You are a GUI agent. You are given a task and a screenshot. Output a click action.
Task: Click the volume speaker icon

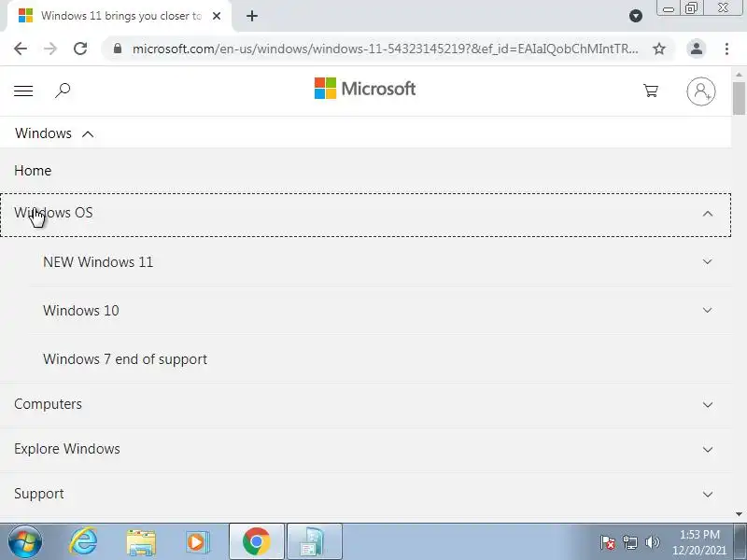pyautogui.click(x=652, y=542)
